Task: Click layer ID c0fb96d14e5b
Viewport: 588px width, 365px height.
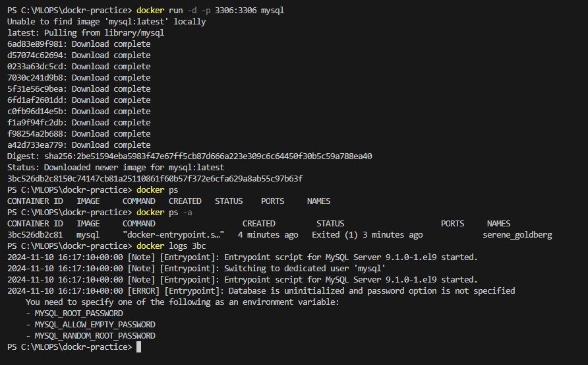Action: (x=35, y=112)
